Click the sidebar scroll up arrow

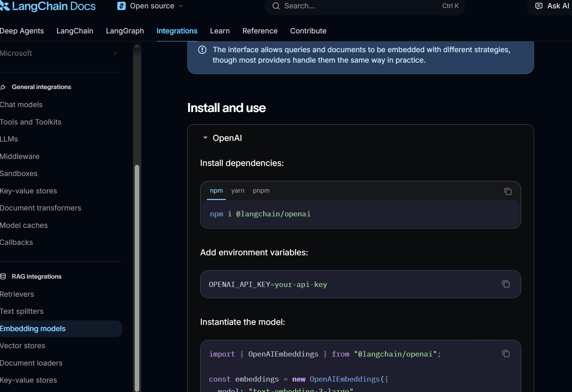click(x=137, y=46)
